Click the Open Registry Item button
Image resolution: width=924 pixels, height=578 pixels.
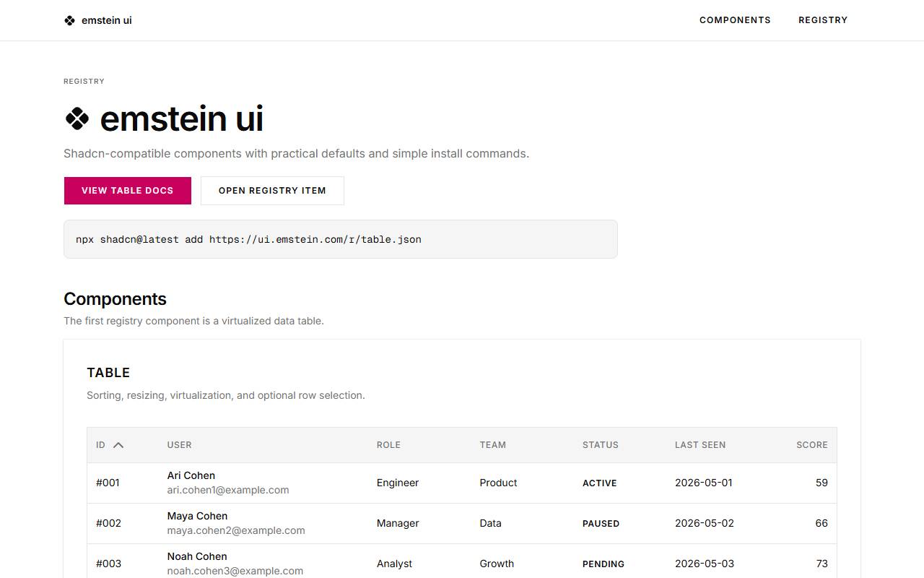point(272,191)
